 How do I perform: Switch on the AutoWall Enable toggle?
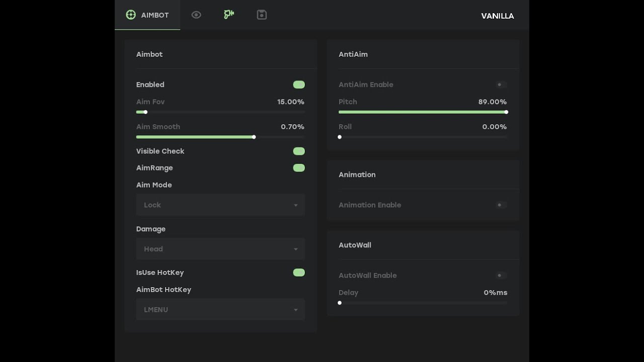click(501, 276)
